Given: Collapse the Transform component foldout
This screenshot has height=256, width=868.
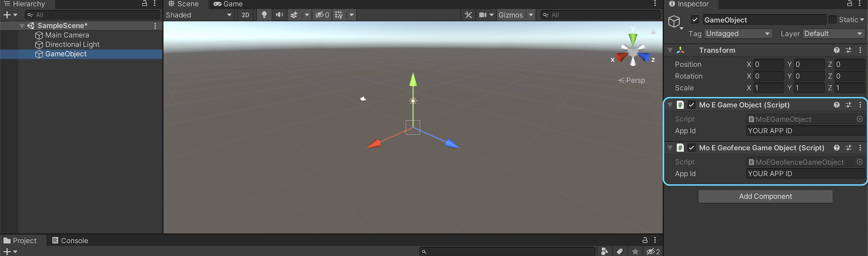Looking at the screenshot, I should pyautogui.click(x=670, y=50).
